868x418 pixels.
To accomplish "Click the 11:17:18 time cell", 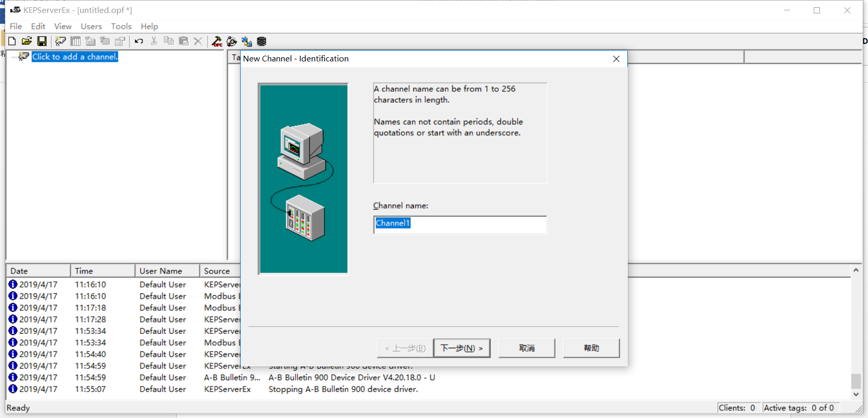I will (90, 308).
